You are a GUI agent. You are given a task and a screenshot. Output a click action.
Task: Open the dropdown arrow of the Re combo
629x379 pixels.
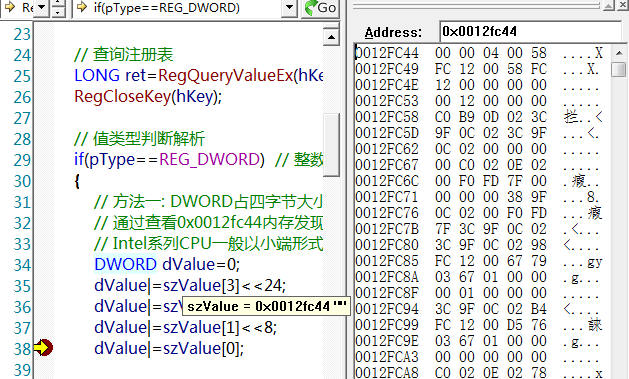tap(41, 8)
